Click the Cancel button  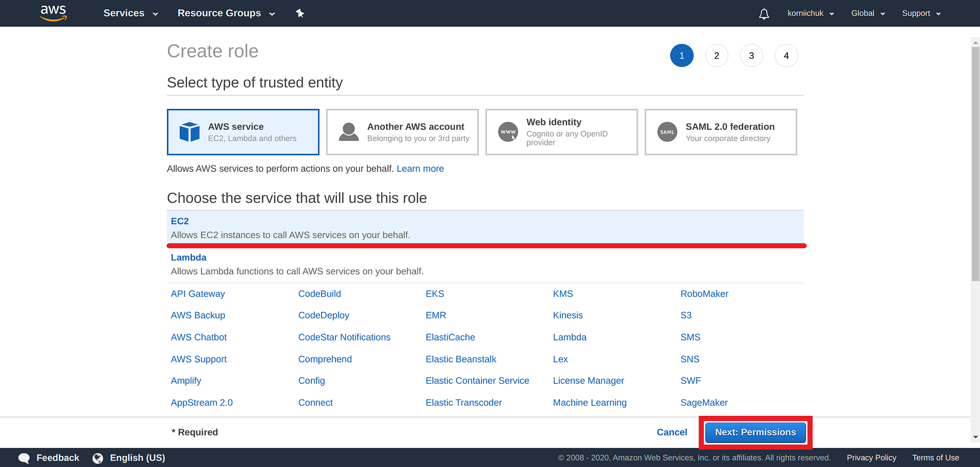point(672,432)
